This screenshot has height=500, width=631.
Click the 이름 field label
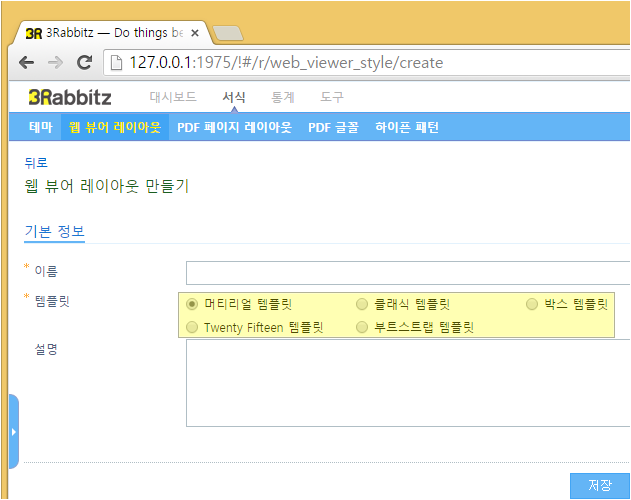pyautogui.click(x=46, y=271)
